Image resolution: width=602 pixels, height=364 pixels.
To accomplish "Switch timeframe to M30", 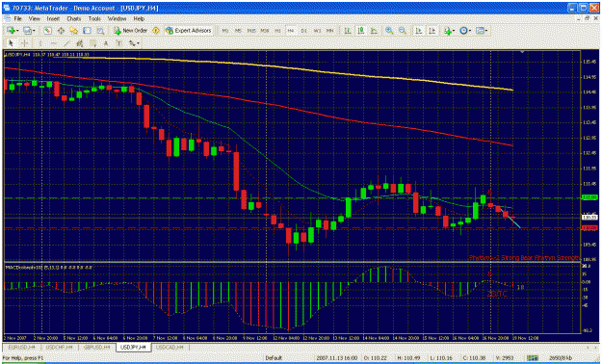I will point(265,31).
